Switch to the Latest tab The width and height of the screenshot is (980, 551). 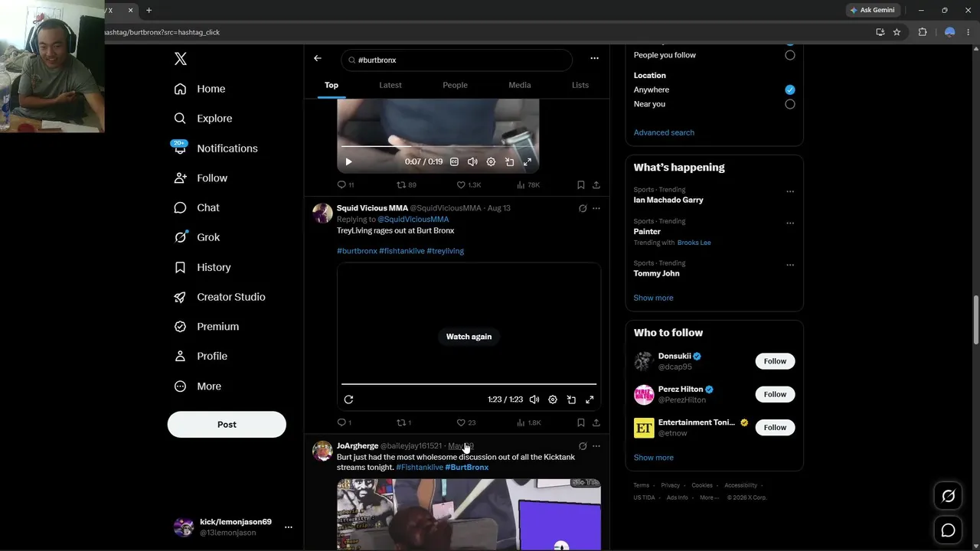coord(390,85)
